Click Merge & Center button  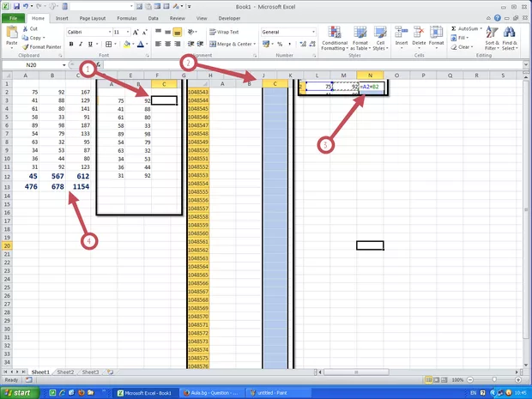click(x=230, y=44)
